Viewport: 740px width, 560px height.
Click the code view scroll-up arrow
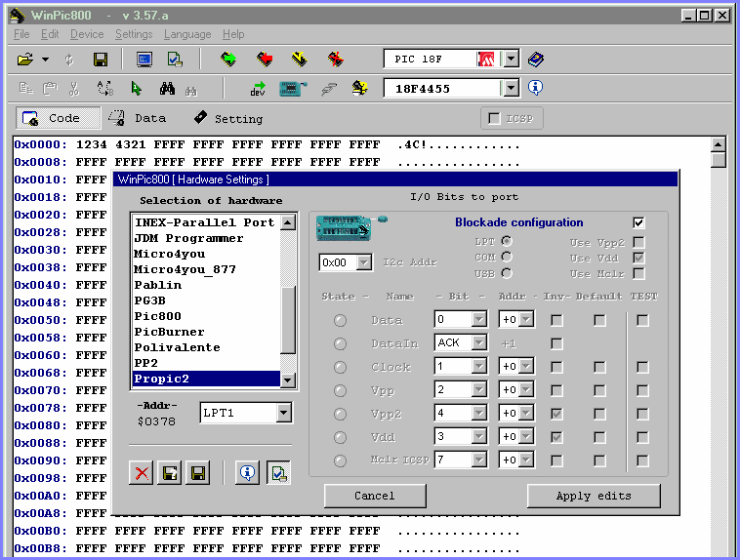pyautogui.click(x=718, y=144)
